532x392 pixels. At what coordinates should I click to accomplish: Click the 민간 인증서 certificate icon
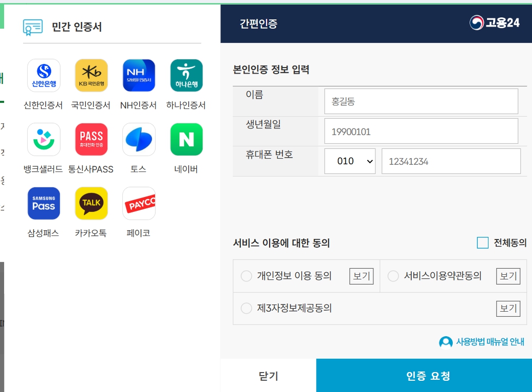tap(33, 27)
